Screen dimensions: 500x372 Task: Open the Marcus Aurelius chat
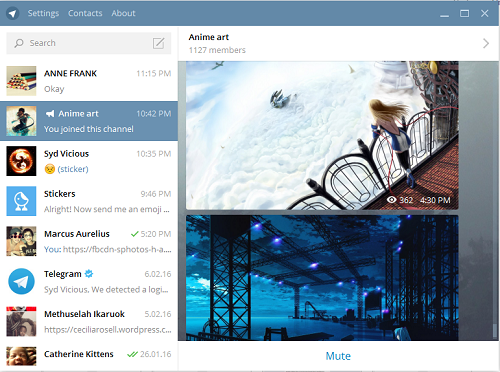pos(89,241)
